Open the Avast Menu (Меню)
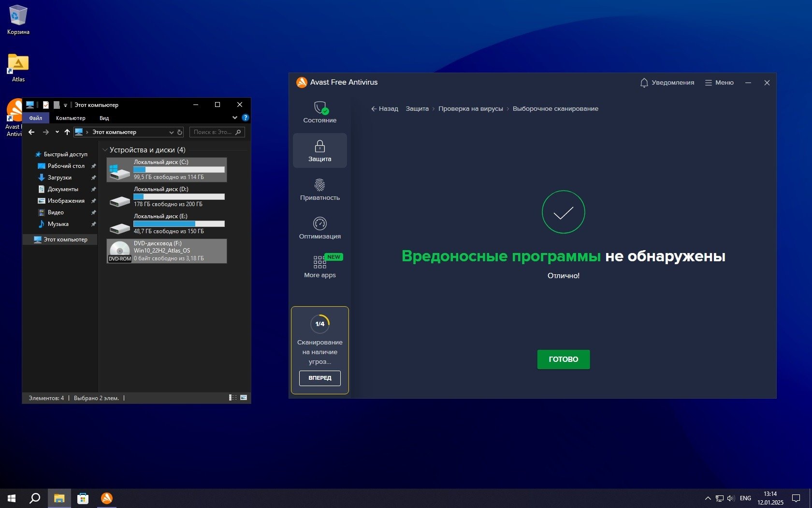The width and height of the screenshot is (812, 508). point(719,83)
